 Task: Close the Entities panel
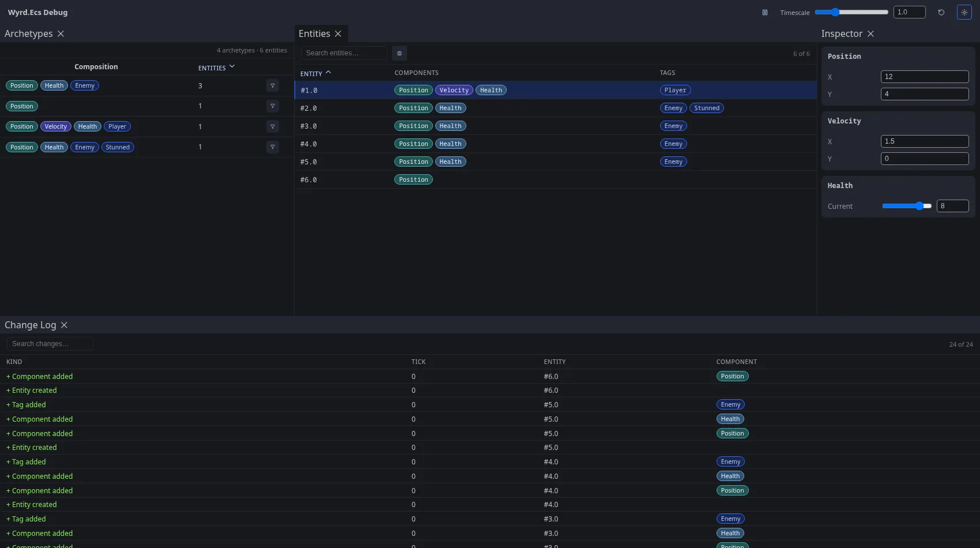point(338,33)
